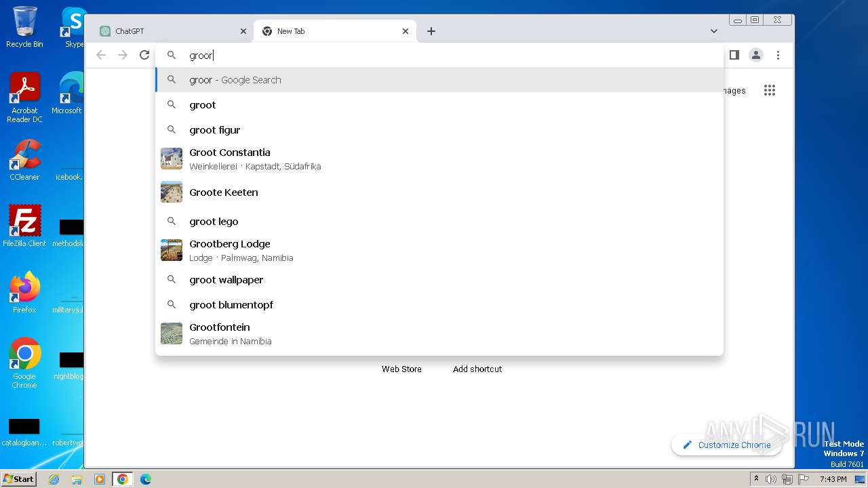Open the Recycle Bin desktop icon
The width and height of the screenshot is (868, 488).
pos(24,28)
